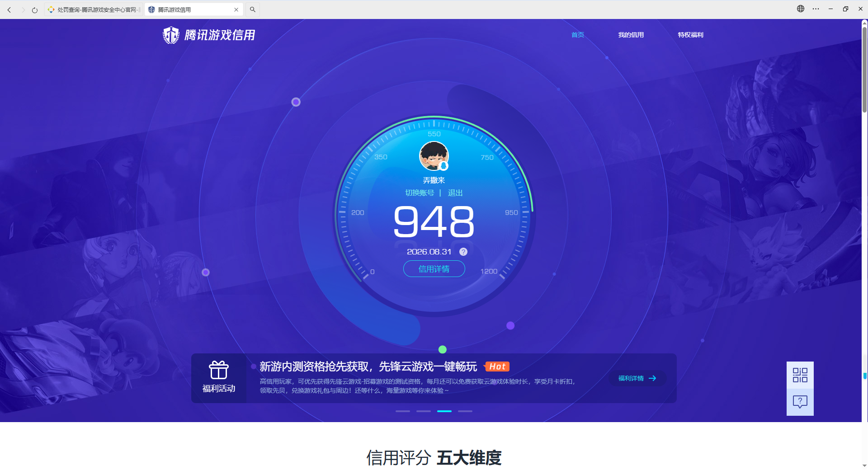
Task: Close the 腾讯游戏信用 tab
Action: click(x=236, y=9)
